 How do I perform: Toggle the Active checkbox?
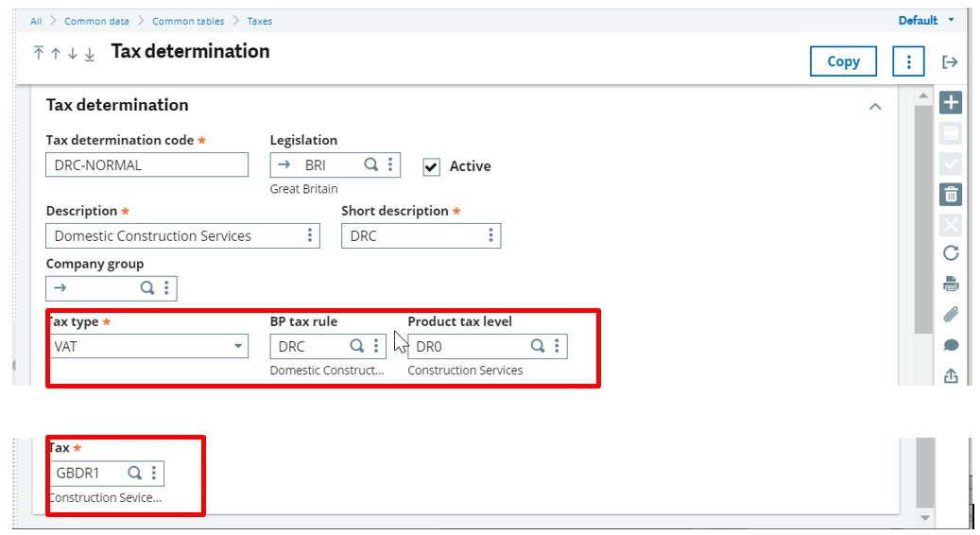[x=431, y=166]
